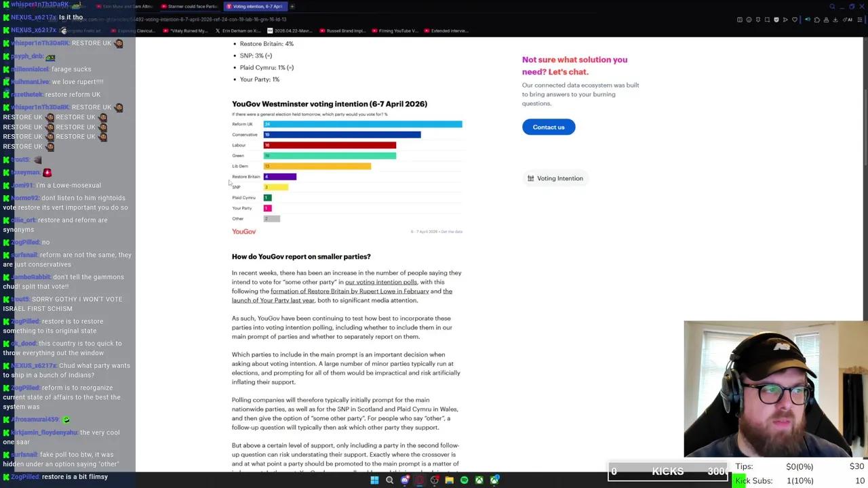Click chat message 'restore is a bit flimsy'
The height and width of the screenshot is (488, 868).
[75, 476]
